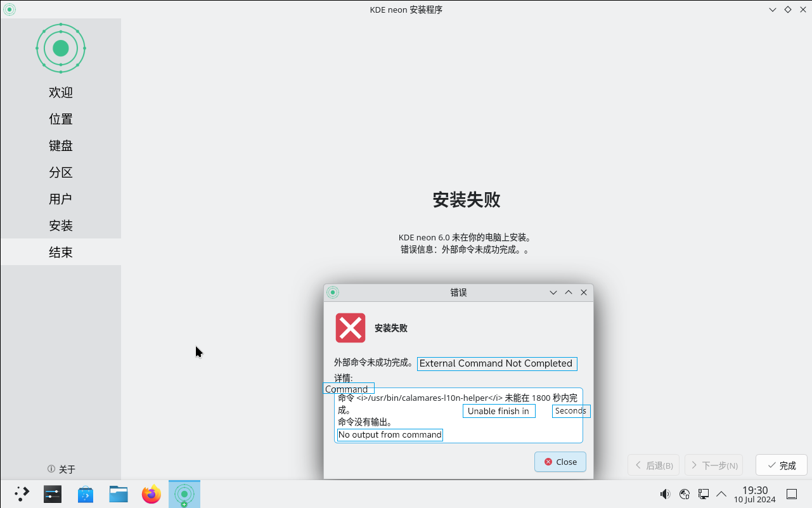Open System Settings from taskbar

(x=53, y=494)
